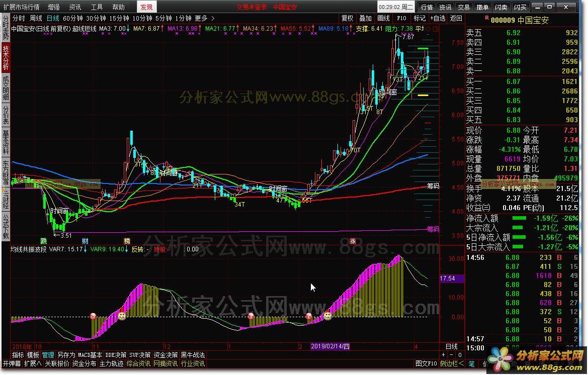Select the 日线 daily period

(x=53, y=19)
